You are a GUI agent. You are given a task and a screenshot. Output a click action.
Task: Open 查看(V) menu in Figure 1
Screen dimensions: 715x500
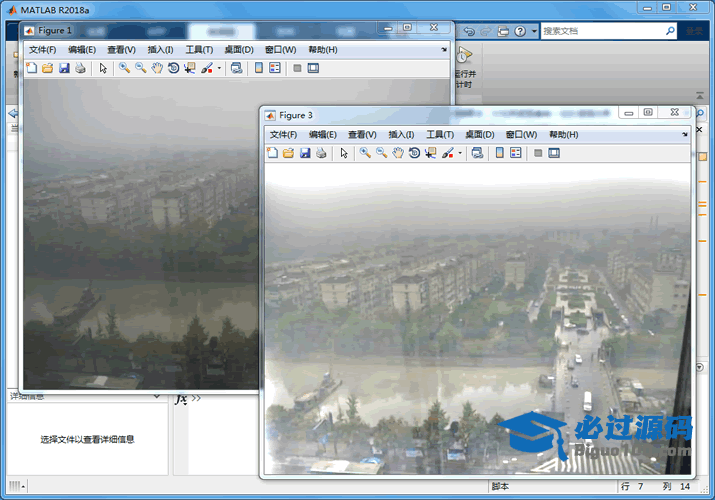(121, 50)
